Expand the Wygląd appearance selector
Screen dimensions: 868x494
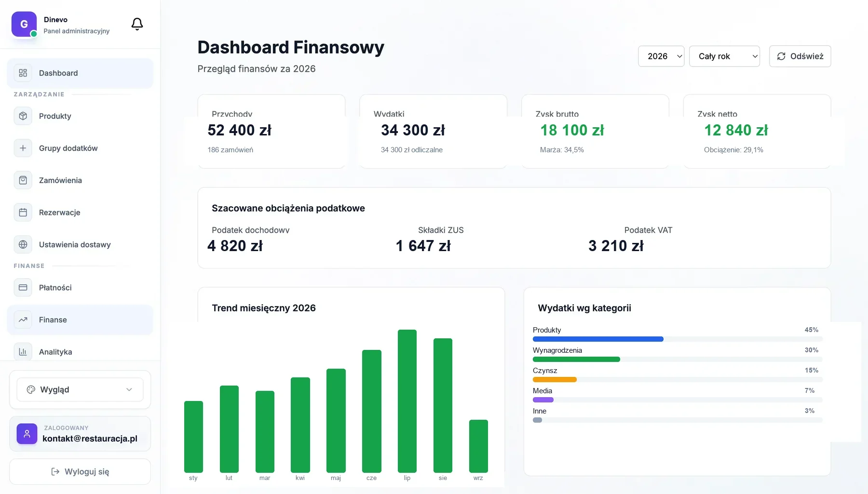point(80,389)
